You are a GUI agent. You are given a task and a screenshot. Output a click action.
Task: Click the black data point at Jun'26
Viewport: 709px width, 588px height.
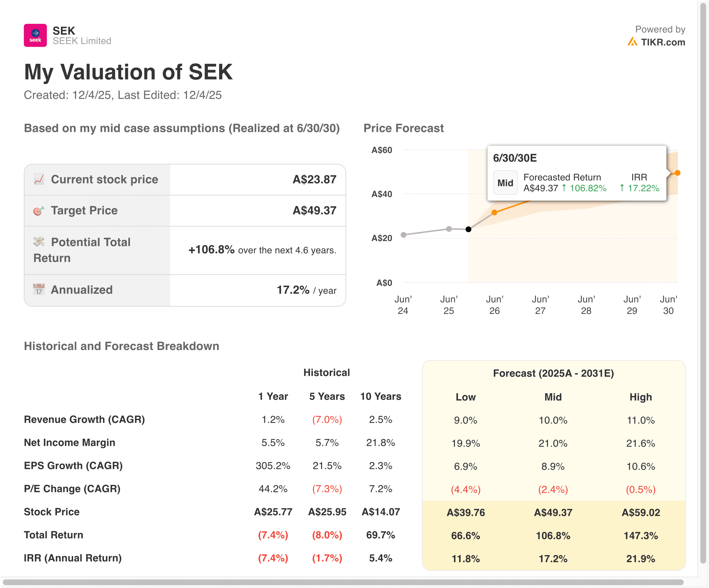(x=469, y=229)
